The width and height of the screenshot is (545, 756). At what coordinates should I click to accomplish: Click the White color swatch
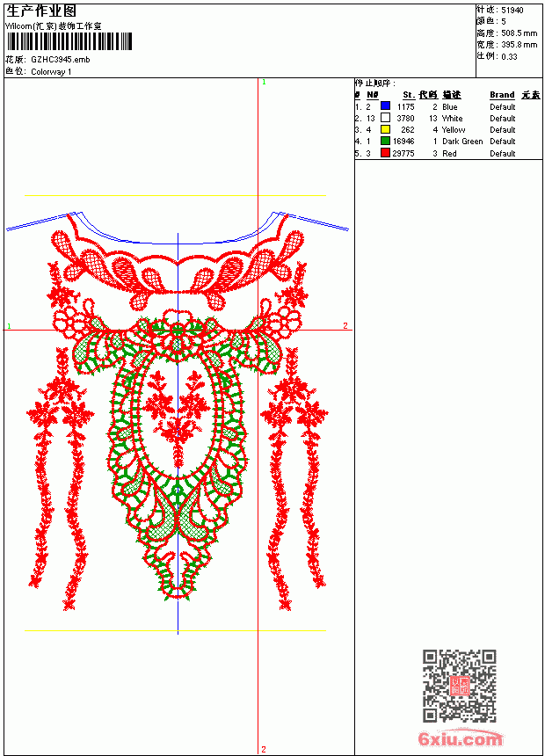[x=385, y=117]
